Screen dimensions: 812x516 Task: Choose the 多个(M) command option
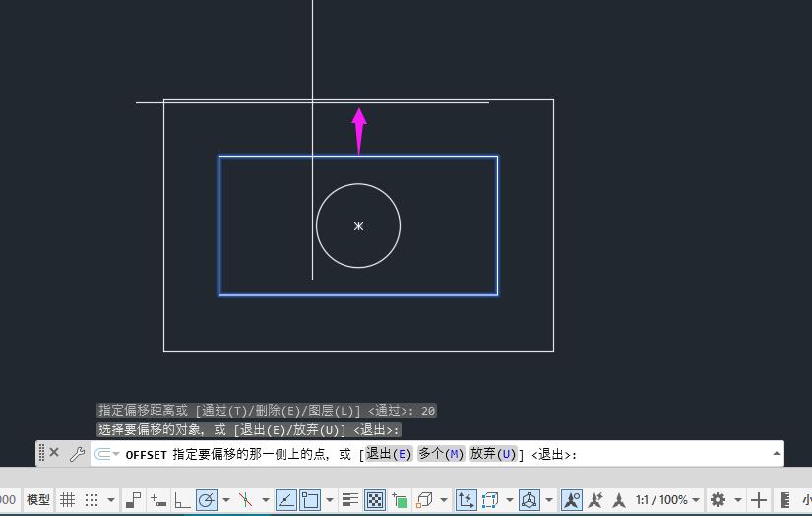[441, 454]
